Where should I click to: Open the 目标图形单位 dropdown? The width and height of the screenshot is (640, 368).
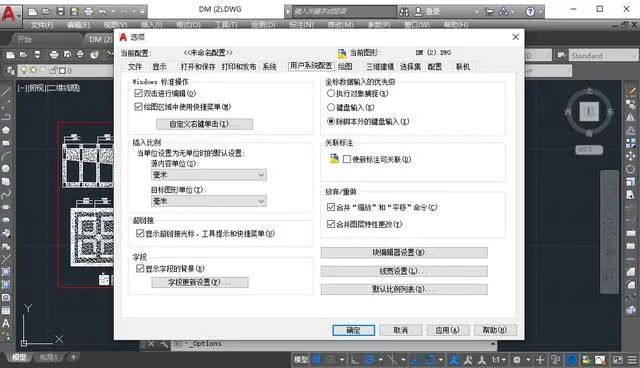(x=209, y=201)
